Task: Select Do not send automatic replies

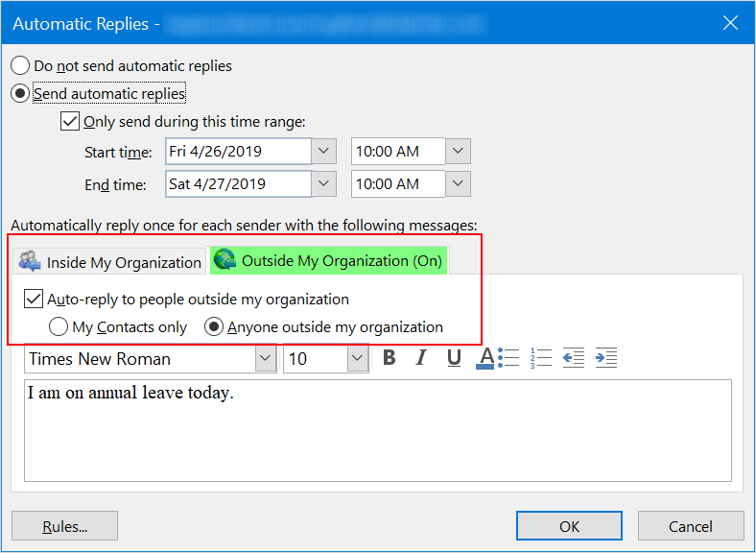Action: (20, 66)
